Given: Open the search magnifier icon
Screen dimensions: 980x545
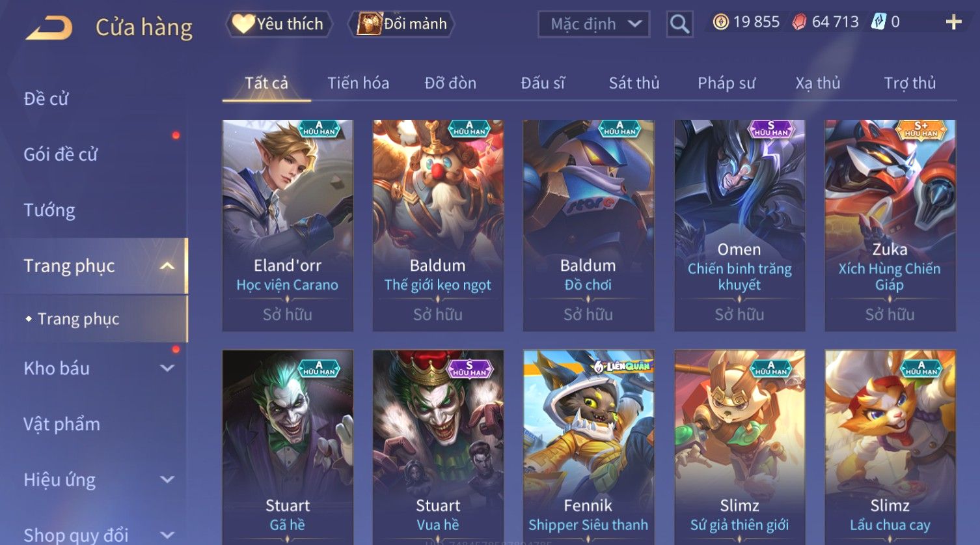Looking at the screenshot, I should point(679,24).
